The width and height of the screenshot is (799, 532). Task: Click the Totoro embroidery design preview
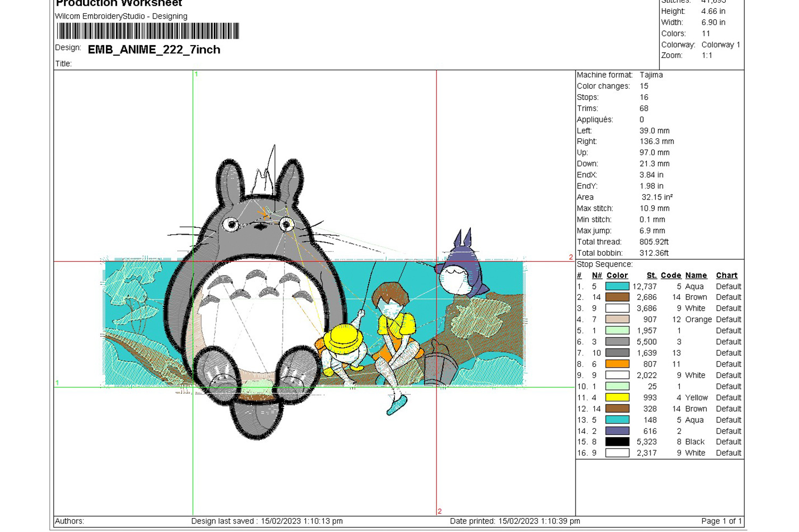[314, 293]
